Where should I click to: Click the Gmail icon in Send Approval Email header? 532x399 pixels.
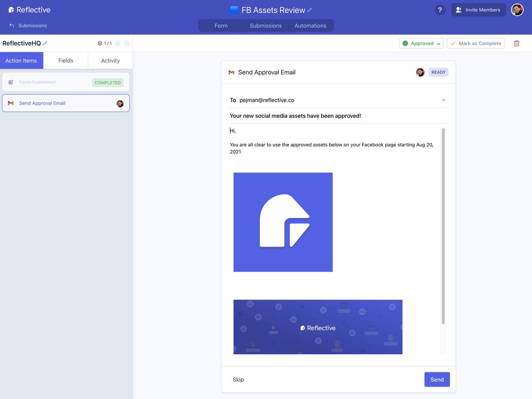(x=231, y=72)
